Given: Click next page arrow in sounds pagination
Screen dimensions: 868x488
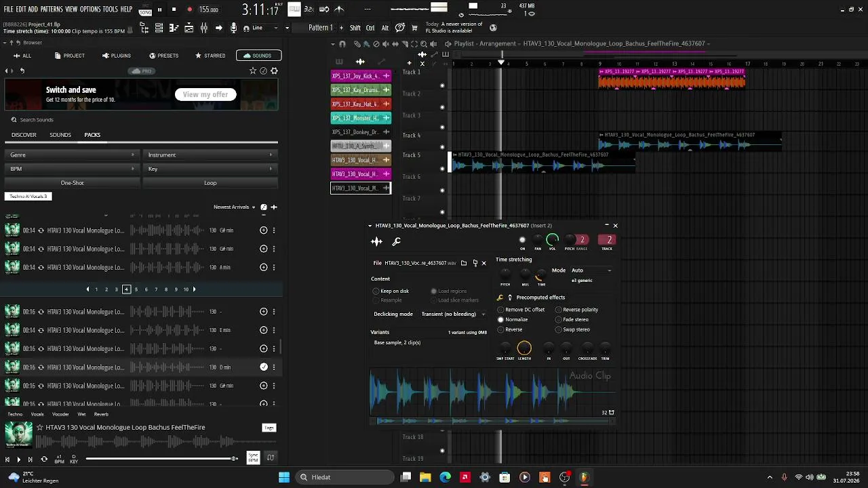Looking at the screenshot, I should coord(195,289).
